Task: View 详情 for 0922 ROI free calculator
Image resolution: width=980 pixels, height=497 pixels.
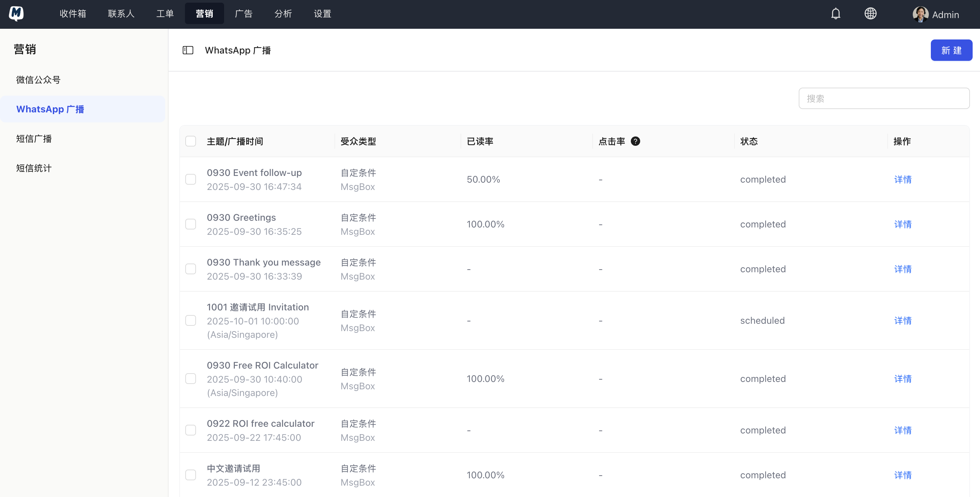Action: (x=902, y=430)
